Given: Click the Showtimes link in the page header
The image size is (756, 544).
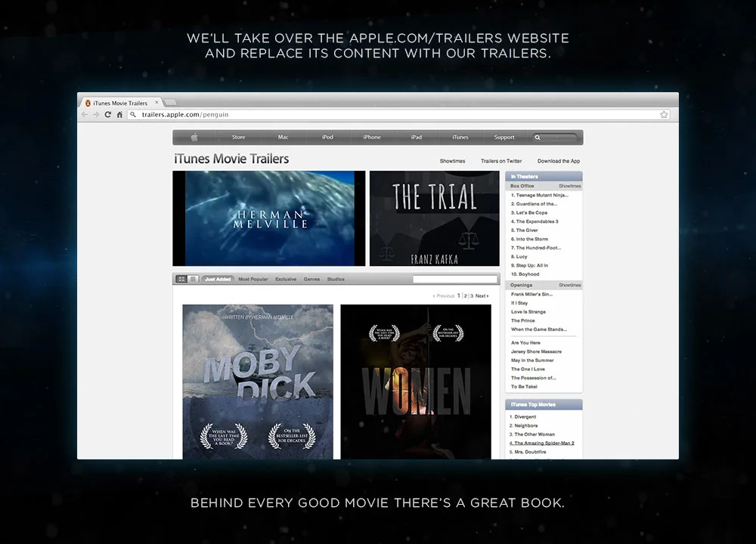Looking at the screenshot, I should [x=452, y=161].
